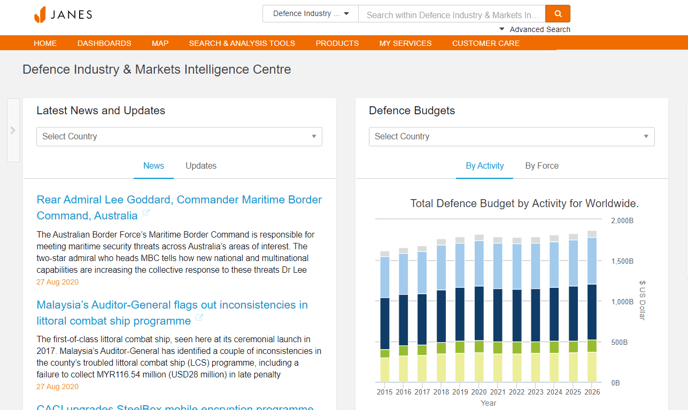Select the By Force tab
688x410 pixels.
[x=541, y=166]
